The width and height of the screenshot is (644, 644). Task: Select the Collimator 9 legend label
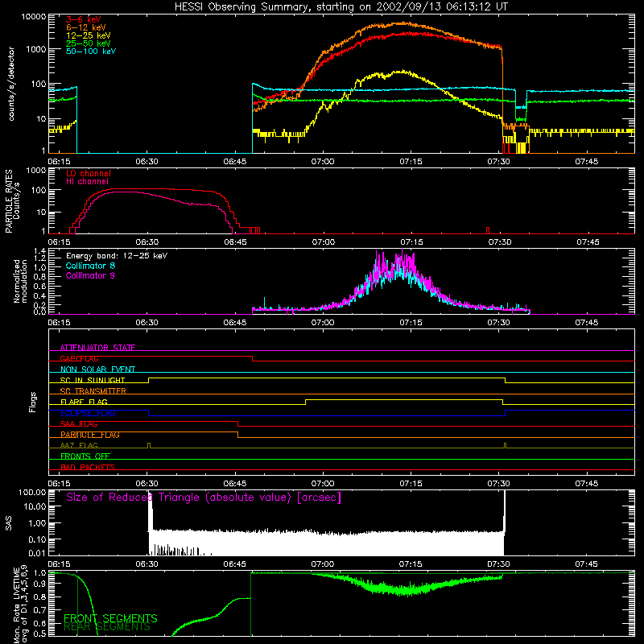91,275
